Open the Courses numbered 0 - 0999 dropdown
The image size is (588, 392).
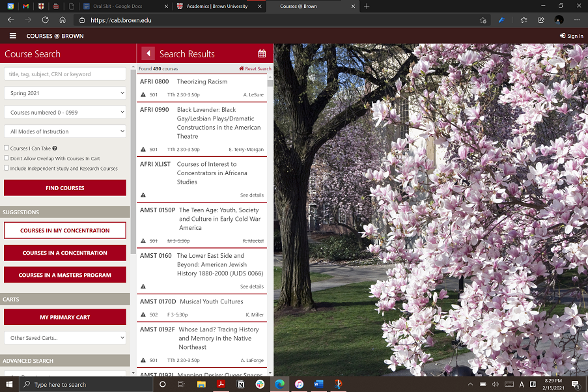[65, 113]
